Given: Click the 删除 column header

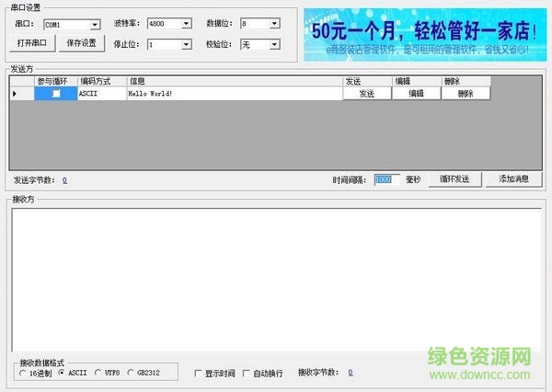Looking at the screenshot, I should tap(466, 81).
